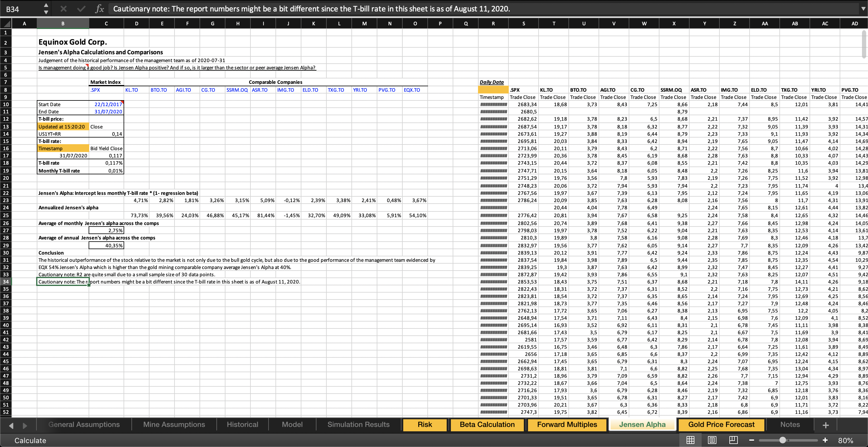This screenshot has width=868, height=447.
Task: Open the Model sheet tab
Action: point(292,424)
